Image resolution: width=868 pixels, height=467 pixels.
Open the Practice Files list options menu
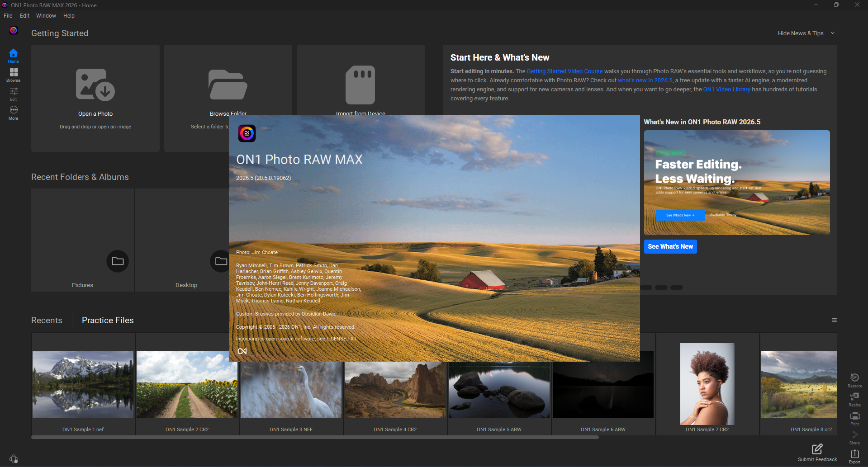point(835,320)
